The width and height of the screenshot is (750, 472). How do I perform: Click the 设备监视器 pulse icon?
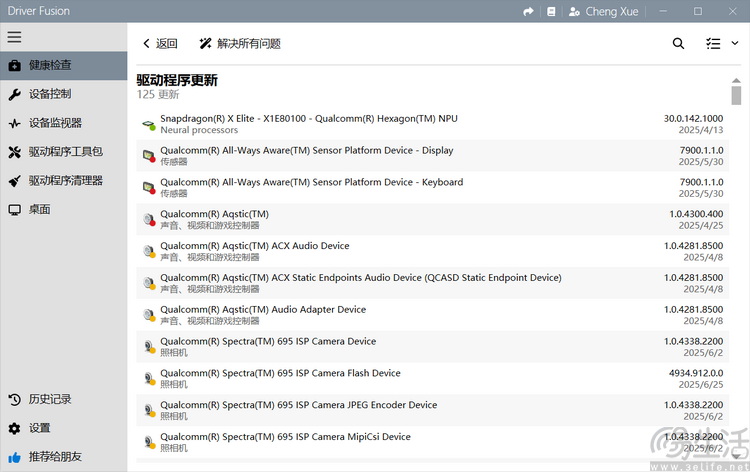click(x=14, y=123)
